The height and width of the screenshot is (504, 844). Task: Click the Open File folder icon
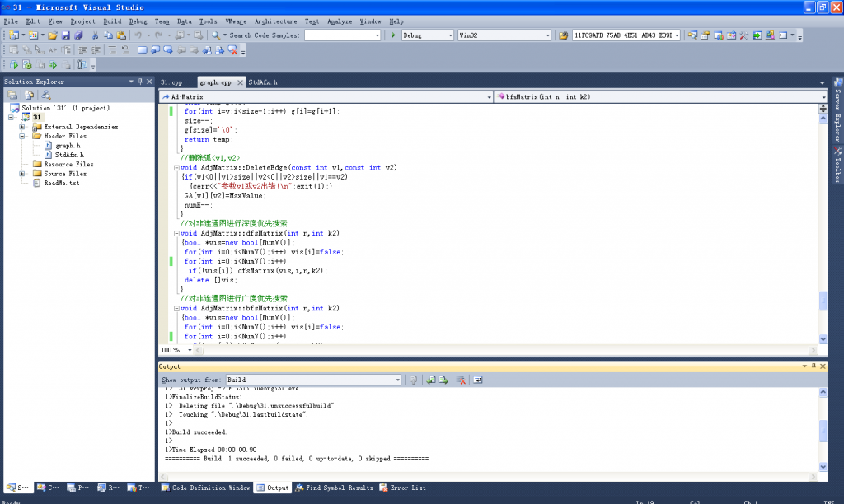click(x=53, y=35)
